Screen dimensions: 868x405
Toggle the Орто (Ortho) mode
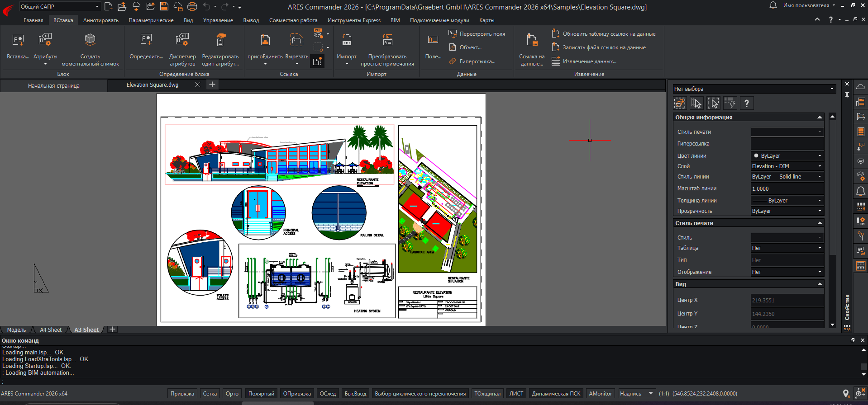232,394
